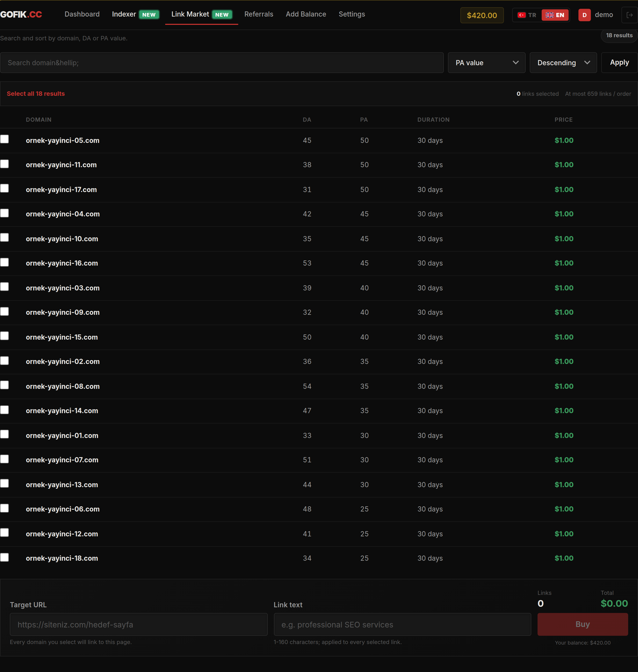Click $1.00 price of ornek-yayinci-07.com
Viewport: 638px width, 672px height.
tap(564, 459)
